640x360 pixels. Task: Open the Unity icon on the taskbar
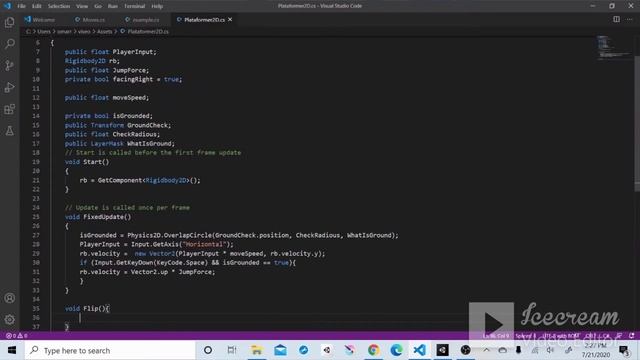(x=442, y=350)
